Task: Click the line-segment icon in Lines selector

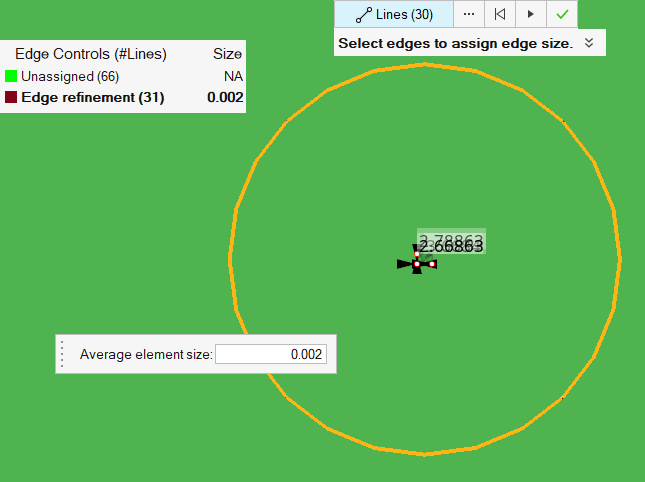Action: coord(364,15)
